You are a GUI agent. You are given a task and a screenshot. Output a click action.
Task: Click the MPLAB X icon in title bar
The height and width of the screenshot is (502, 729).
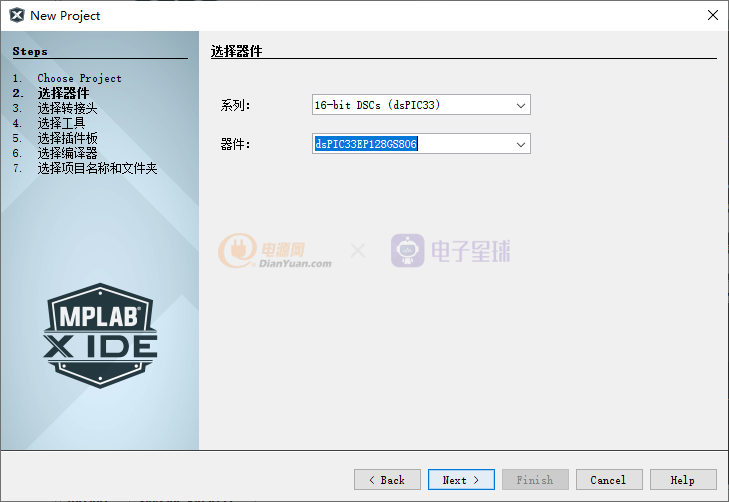[16, 15]
